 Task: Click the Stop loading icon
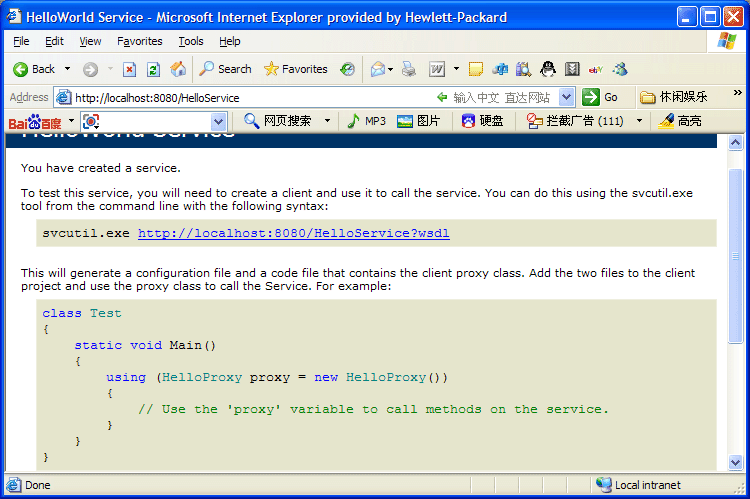(130, 69)
